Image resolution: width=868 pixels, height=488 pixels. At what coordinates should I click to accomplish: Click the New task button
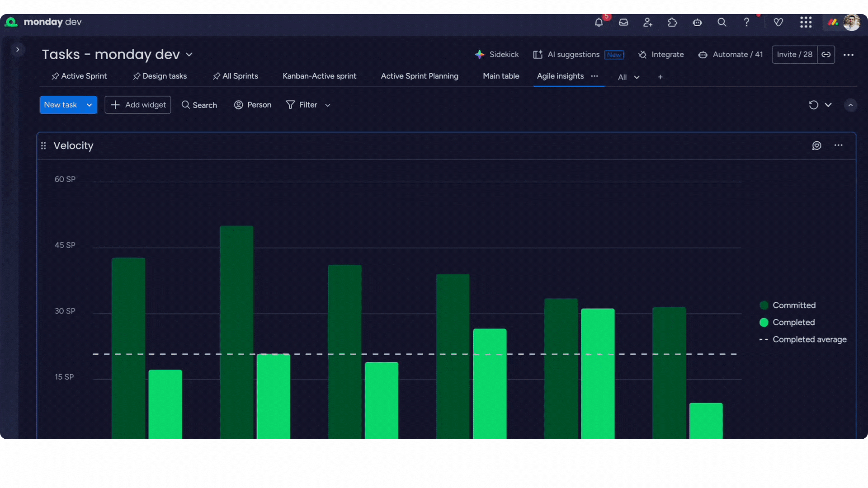click(61, 105)
